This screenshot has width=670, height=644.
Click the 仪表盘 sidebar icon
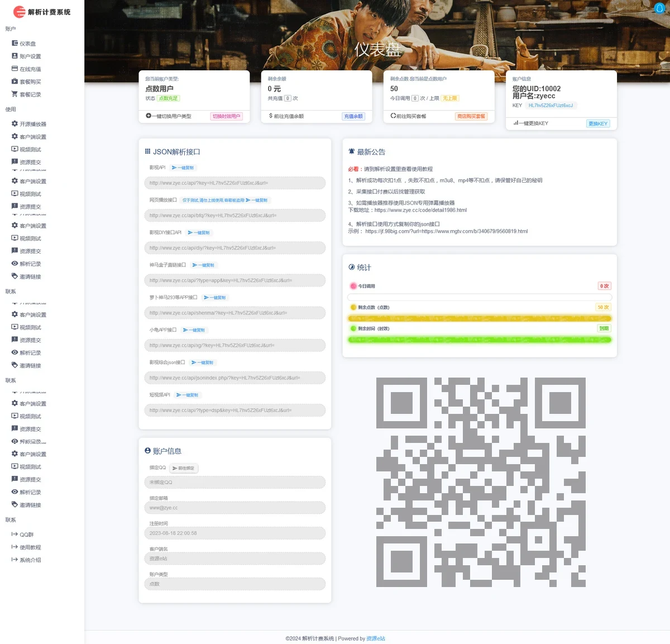(x=15, y=43)
